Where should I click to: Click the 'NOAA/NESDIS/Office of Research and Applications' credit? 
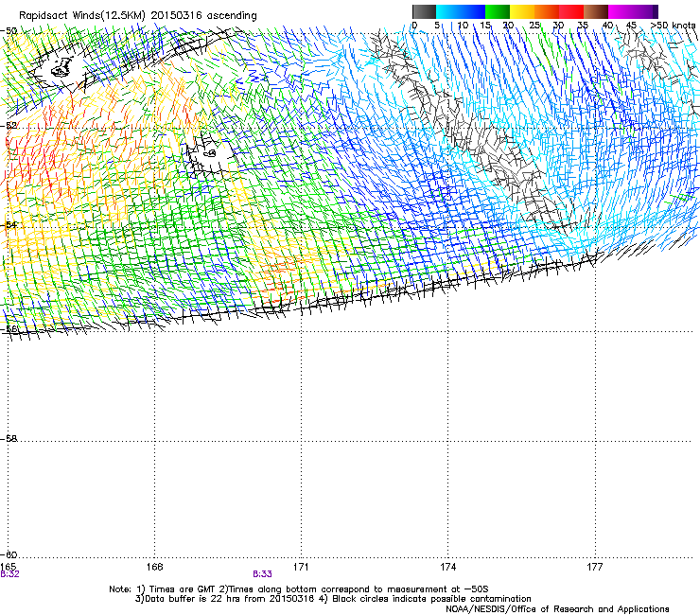(557, 609)
